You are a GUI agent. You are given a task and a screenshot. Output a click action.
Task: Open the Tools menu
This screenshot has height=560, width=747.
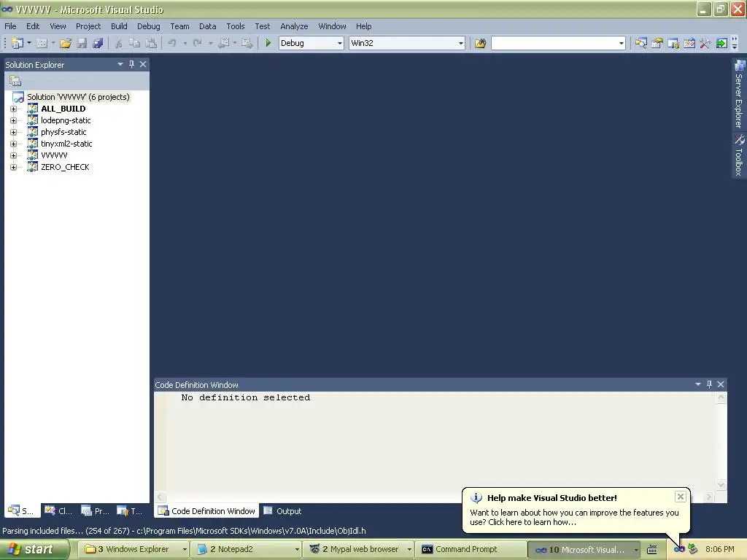click(x=236, y=26)
